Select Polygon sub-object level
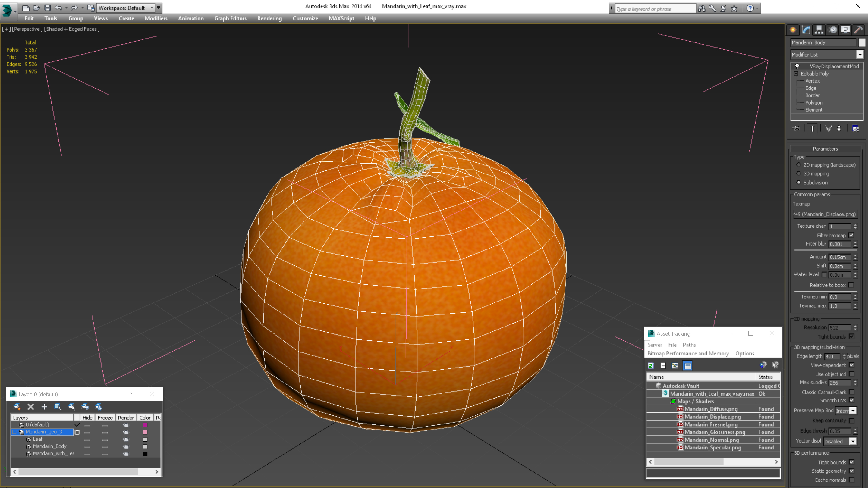 point(814,102)
